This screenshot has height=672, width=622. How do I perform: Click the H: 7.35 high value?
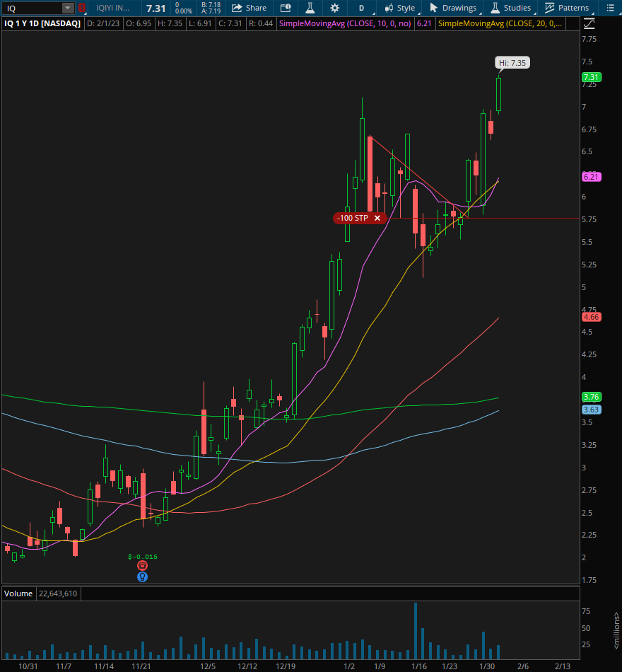click(170, 23)
